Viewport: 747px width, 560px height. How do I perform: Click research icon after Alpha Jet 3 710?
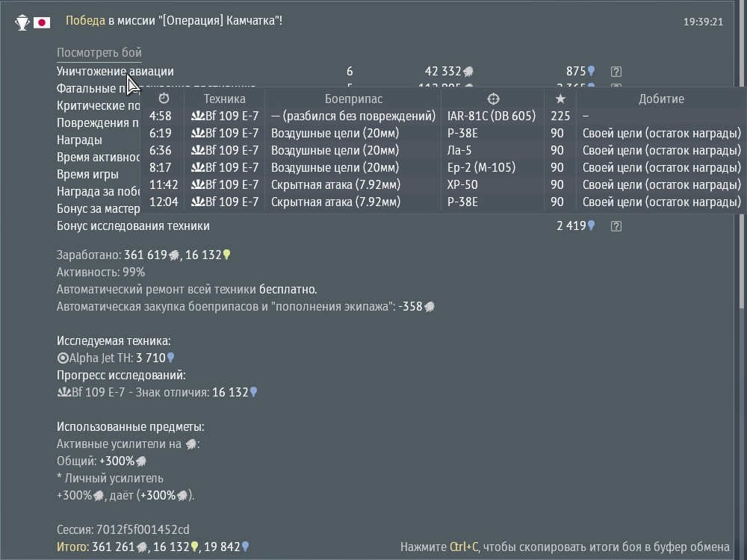170,357
